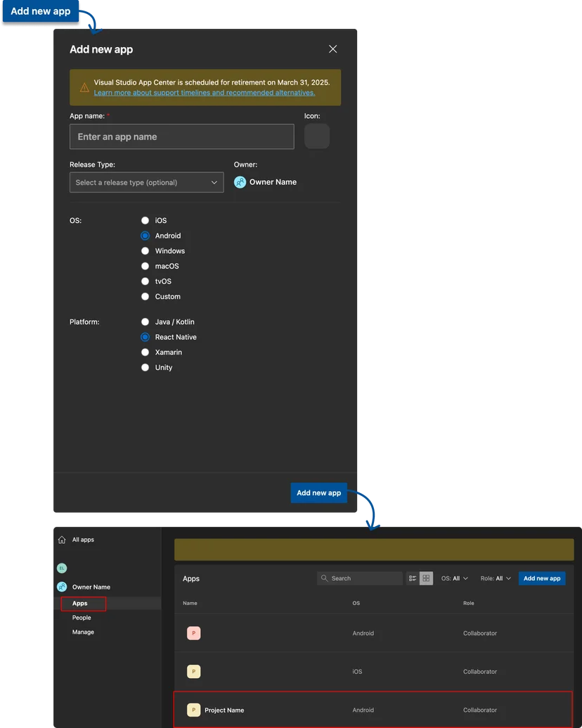Sort by Name column header
The height and width of the screenshot is (728, 582).
190,603
